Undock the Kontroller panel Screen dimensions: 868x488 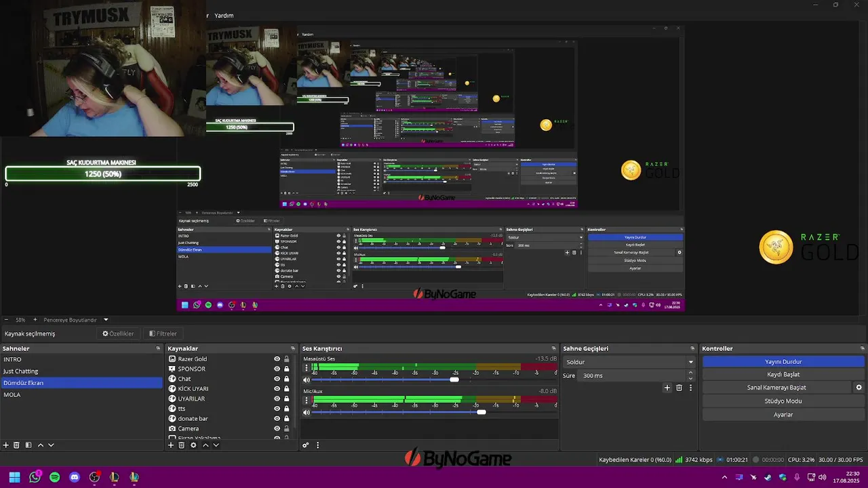coord(863,348)
